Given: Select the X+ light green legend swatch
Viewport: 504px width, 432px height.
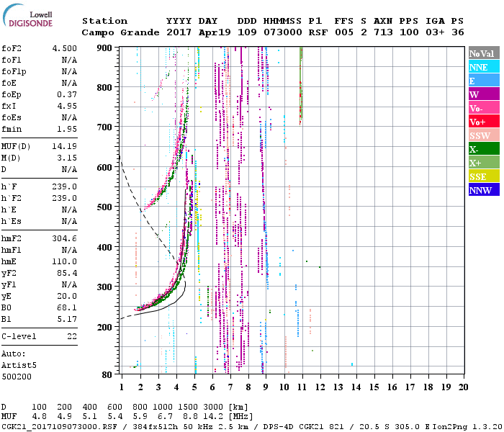Looking at the screenshot, I should [x=484, y=162].
